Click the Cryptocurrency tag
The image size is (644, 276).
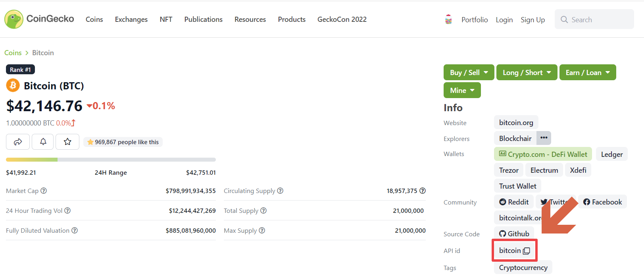point(523,268)
